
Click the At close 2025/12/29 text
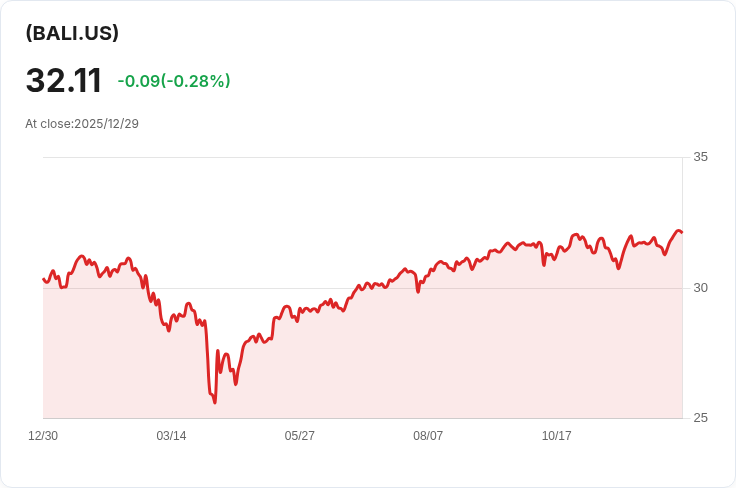click(x=82, y=124)
